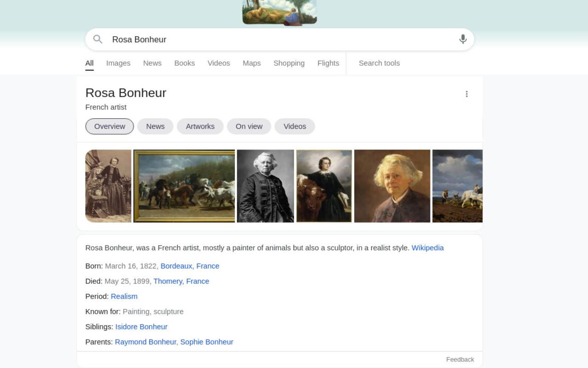This screenshot has width=588, height=368.
Task: Click the Google doodle painting image
Action: (279, 12)
